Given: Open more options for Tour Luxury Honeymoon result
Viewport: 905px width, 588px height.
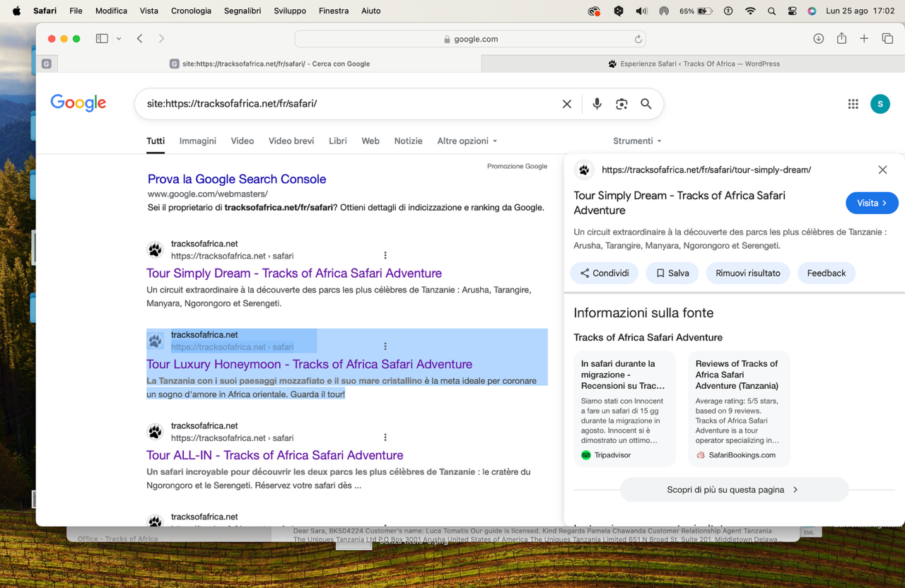Looking at the screenshot, I should [385, 346].
